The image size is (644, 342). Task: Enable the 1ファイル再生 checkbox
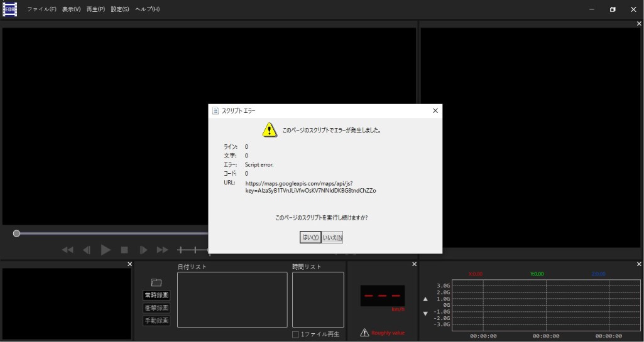tap(295, 334)
